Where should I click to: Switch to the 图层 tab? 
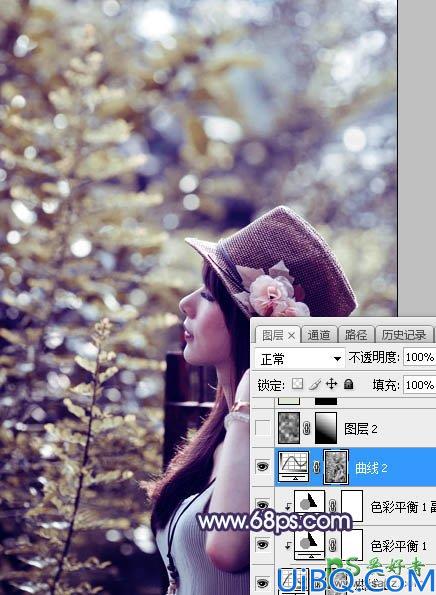point(272,335)
